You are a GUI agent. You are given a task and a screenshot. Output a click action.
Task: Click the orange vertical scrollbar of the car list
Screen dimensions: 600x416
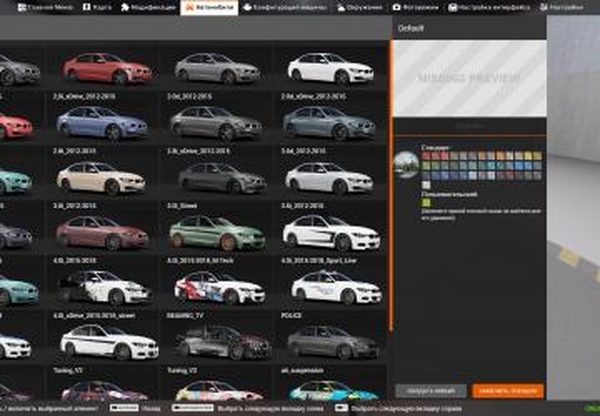(391, 186)
